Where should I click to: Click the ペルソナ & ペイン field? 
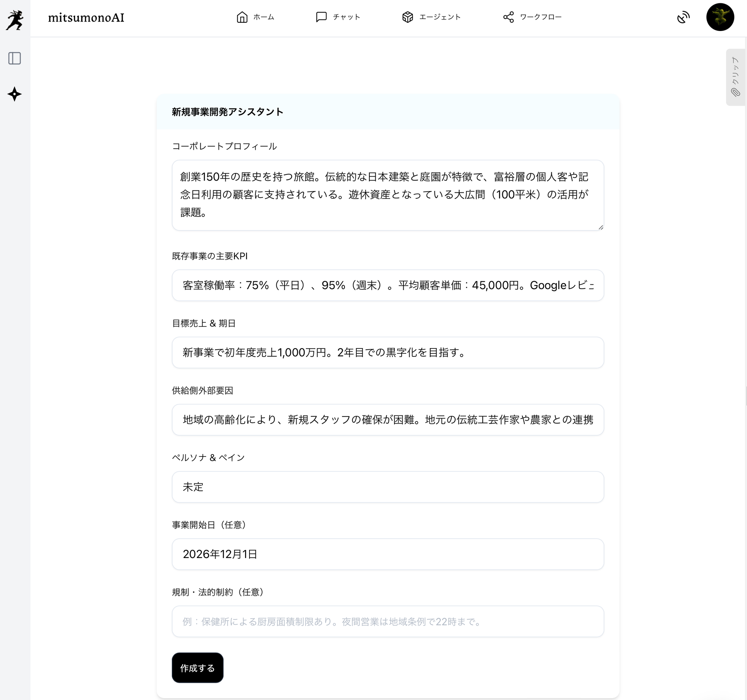tap(387, 487)
